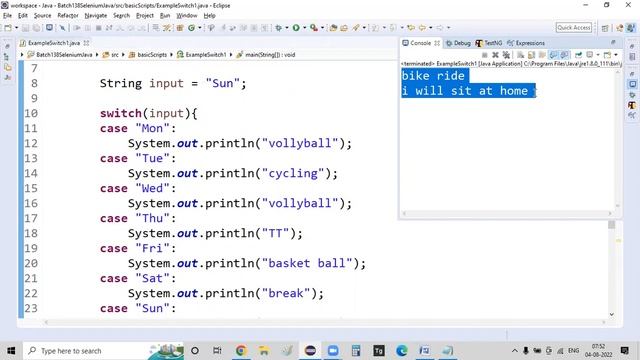
Task: Open the New Java Class dropdown arrow
Action: [x=200, y=28]
